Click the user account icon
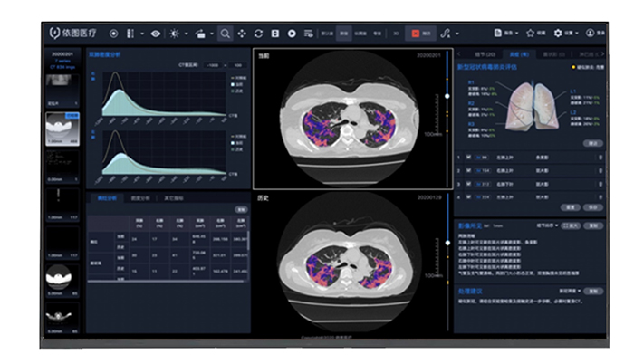This screenshot has height=364, width=634. tap(590, 34)
